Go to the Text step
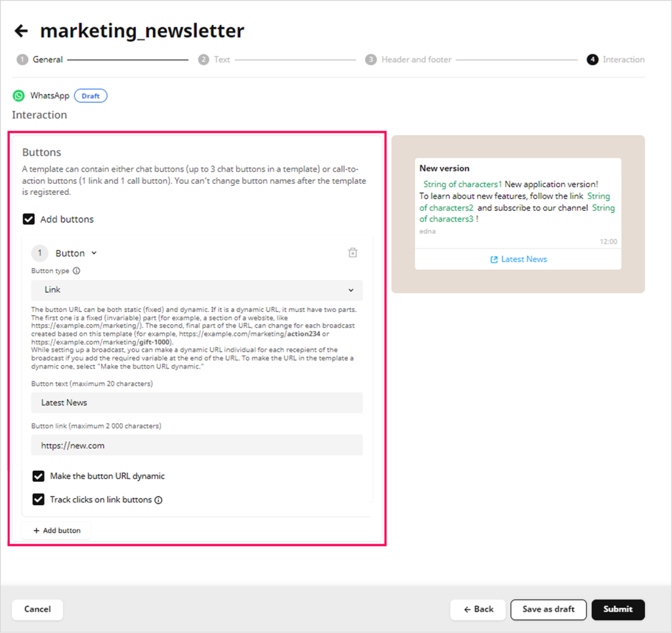 [x=222, y=60]
